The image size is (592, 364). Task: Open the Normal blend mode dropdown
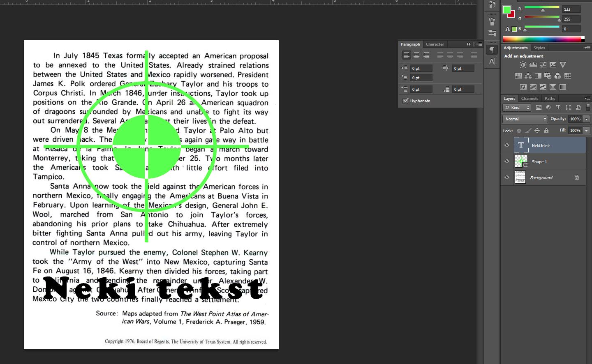point(525,119)
